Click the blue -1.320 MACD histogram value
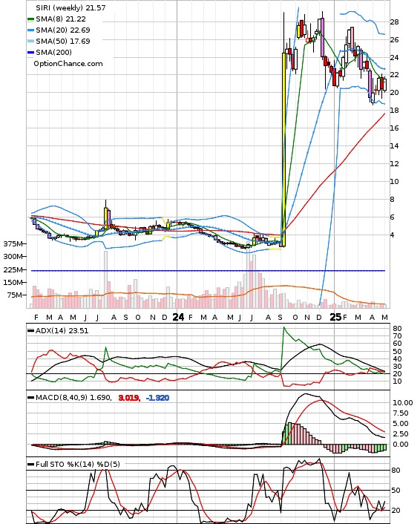Image resolution: width=420 pixels, height=524 pixels. pos(158,398)
